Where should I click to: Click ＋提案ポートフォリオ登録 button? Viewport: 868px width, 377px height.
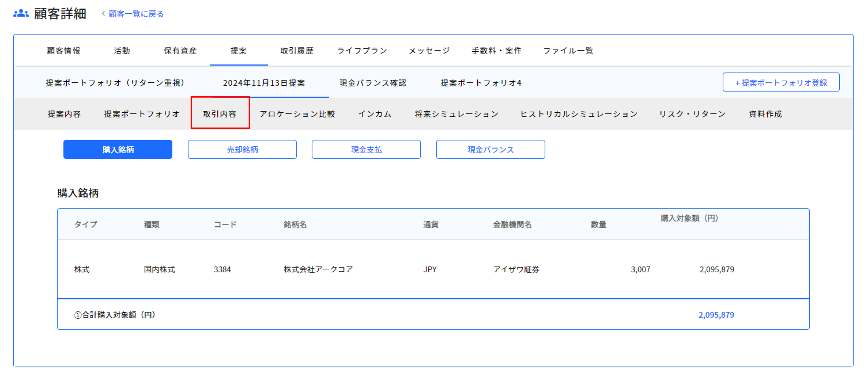(781, 82)
